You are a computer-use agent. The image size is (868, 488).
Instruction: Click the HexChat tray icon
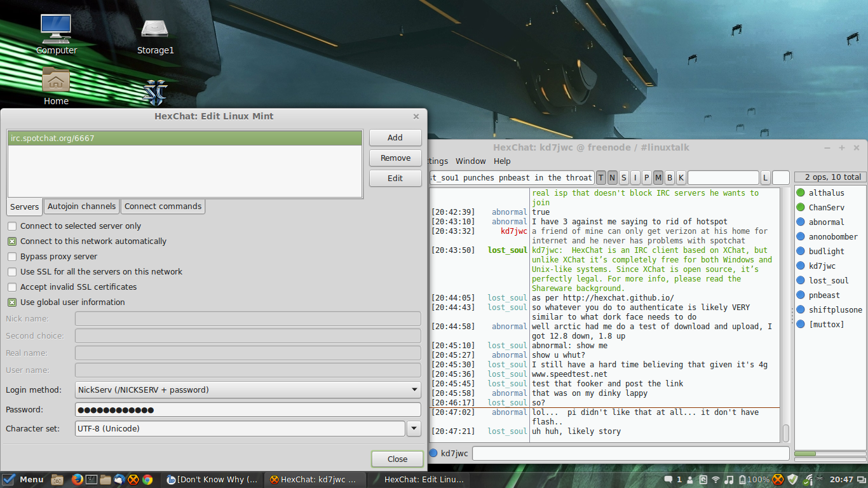(778, 480)
